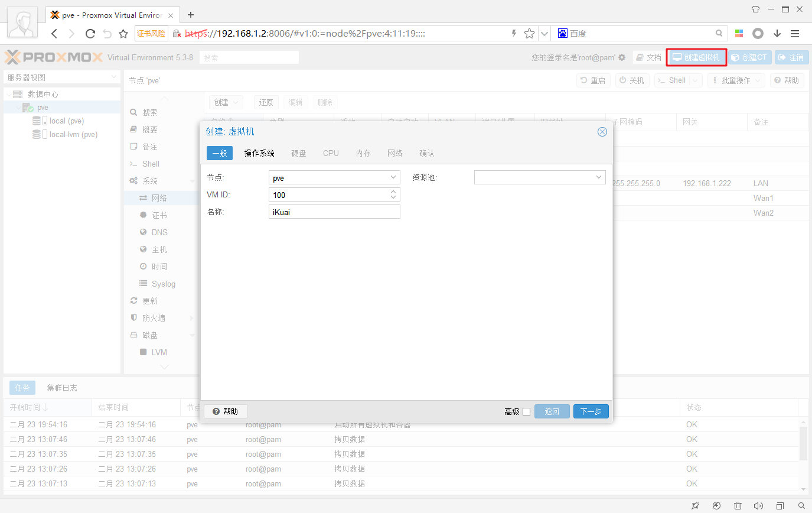812x513 pixels.
Task: Sort by 开始时间 column header
Action: [47, 407]
